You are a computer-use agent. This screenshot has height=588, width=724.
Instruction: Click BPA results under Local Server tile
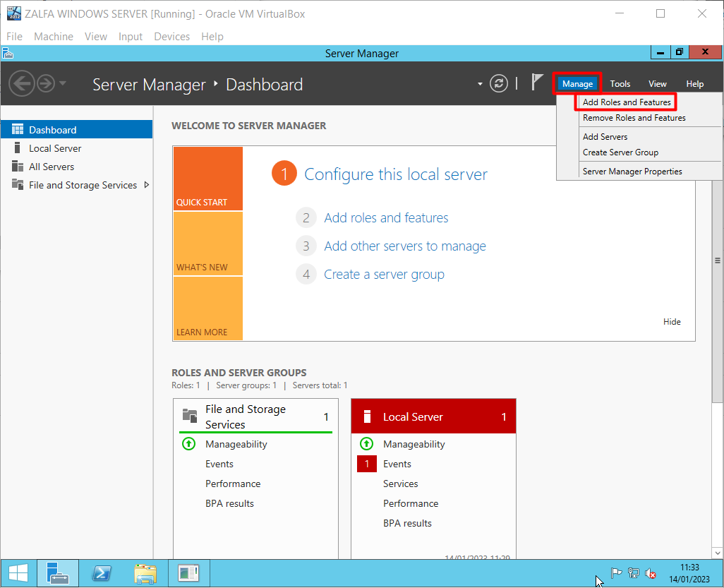point(407,523)
